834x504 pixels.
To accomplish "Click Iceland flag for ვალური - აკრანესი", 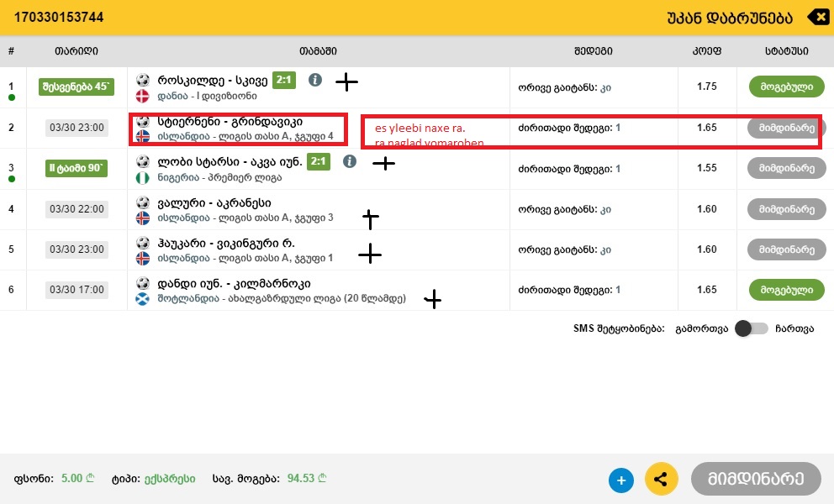I will (x=143, y=218).
